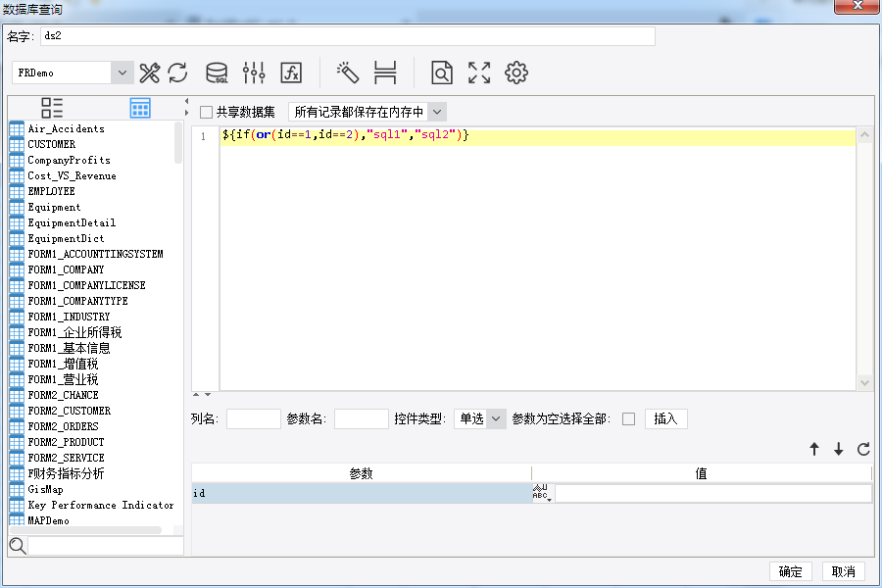882x588 pixels.
Task: Open the FRDemo connection dropdown
Action: point(122,73)
